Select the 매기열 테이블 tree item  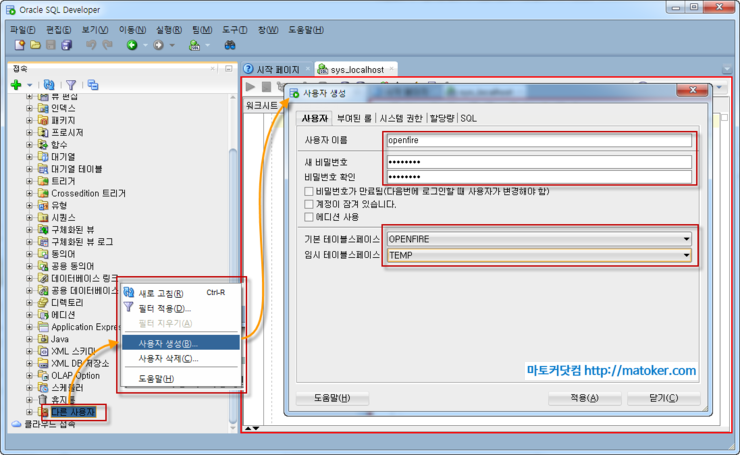click(76, 169)
